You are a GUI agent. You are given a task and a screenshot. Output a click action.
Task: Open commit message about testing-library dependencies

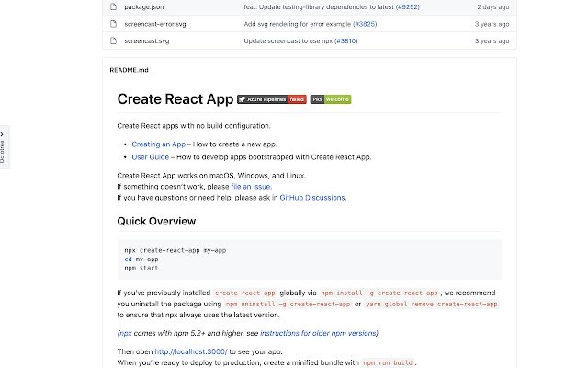pyautogui.click(x=319, y=6)
